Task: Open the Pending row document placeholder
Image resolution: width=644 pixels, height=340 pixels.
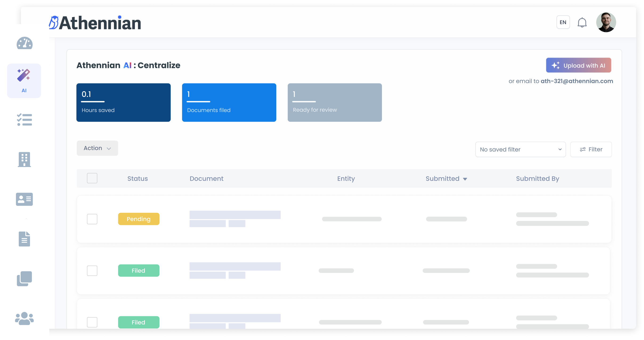Action: [235, 219]
